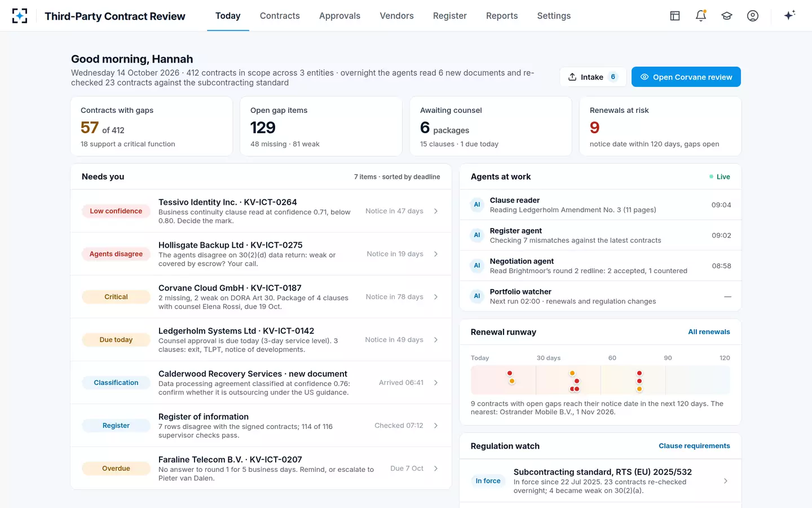Launch the AI sparkle assistant icon
This screenshot has height=508, width=812.
(x=789, y=15)
